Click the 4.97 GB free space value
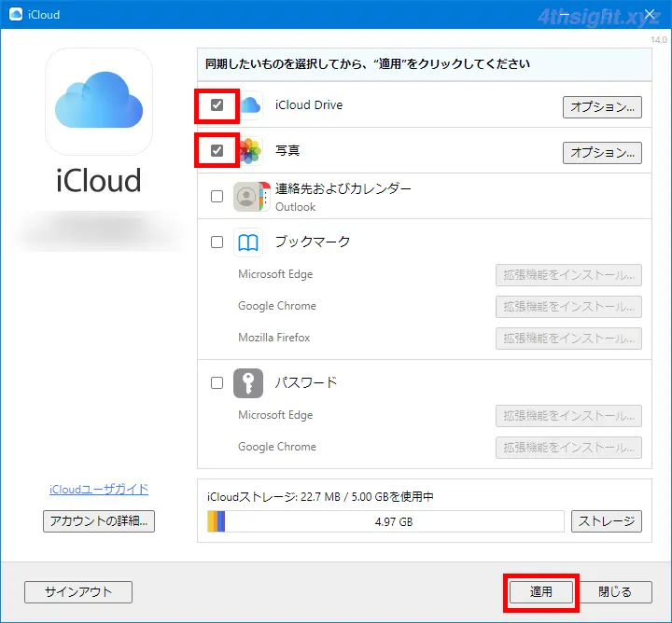Screen dimensions: 672x623 [394, 522]
